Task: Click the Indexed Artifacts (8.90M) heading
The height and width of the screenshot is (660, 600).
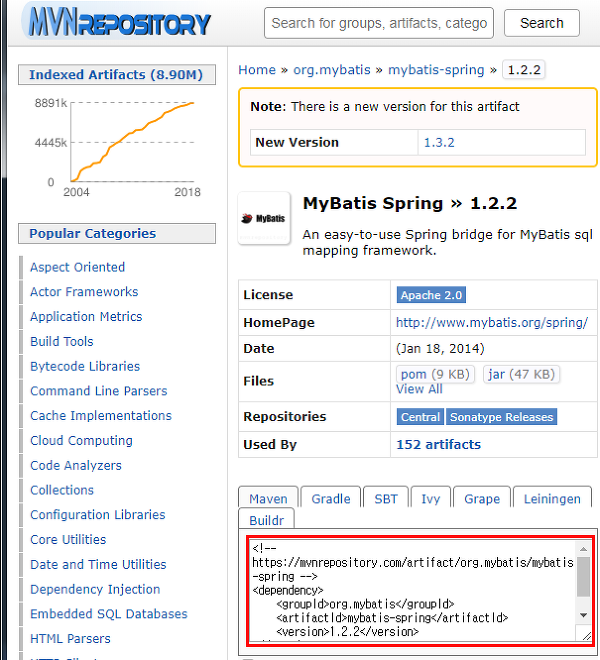Action: [x=117, y=75]
